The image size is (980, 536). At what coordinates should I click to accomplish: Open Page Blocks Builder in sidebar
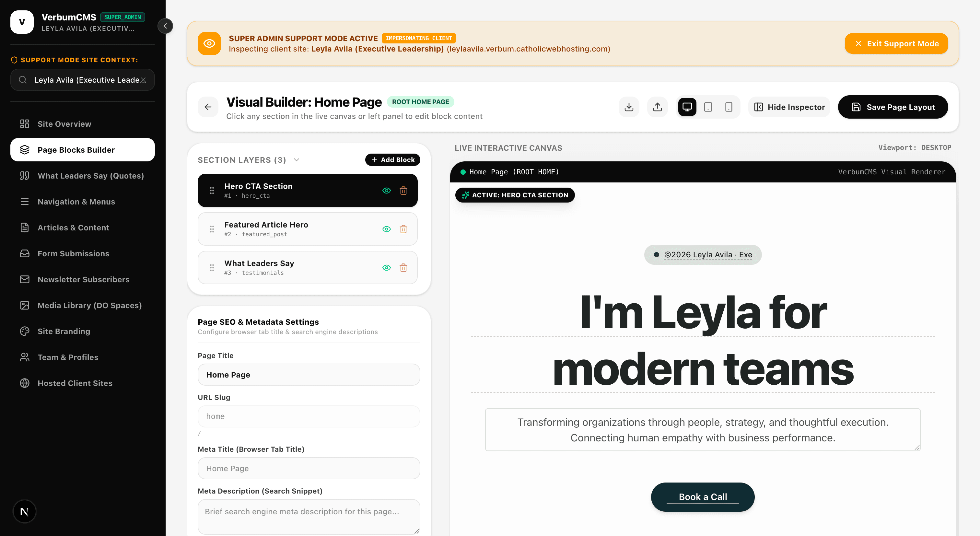tap(83, 150)
